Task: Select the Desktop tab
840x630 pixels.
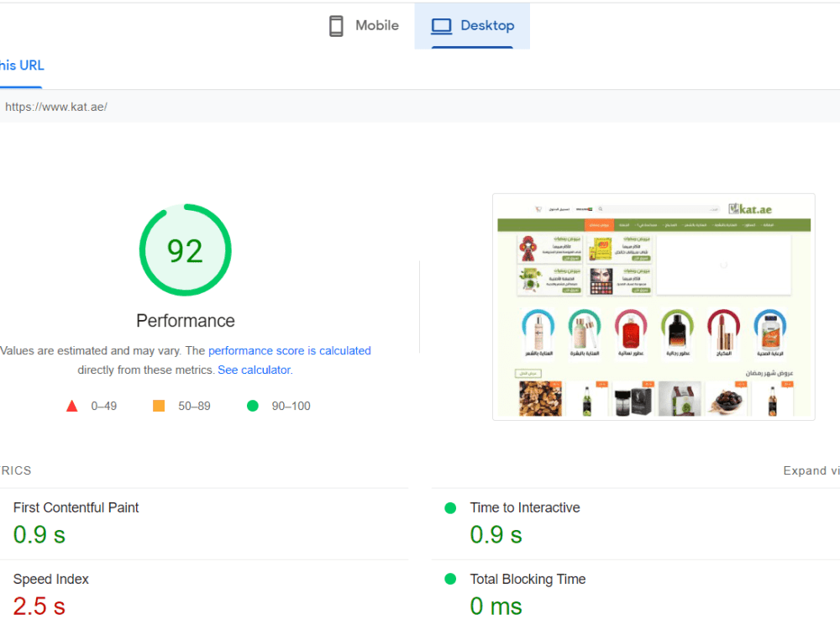Action: click(x=472, y=26)
